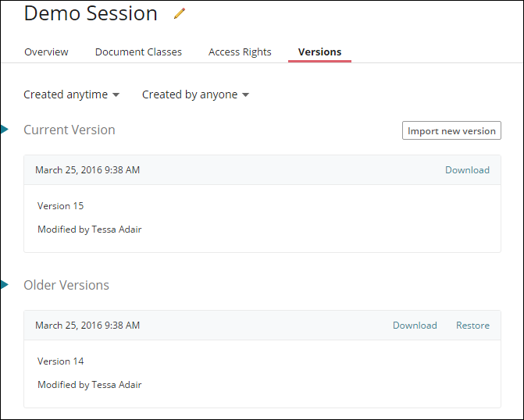The width and height of the screenshot is (524, 420).
Task: Download Version 15 of the session
Action: [467, 170]
